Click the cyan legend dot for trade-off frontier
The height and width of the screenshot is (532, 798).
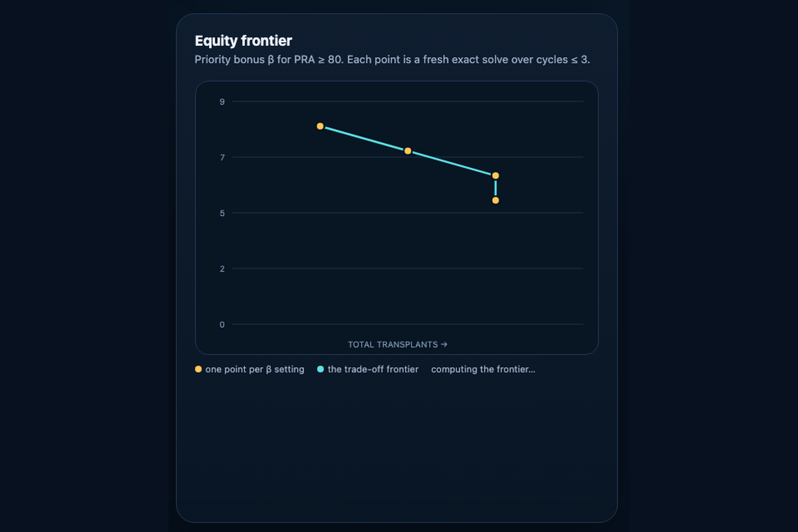321,369
